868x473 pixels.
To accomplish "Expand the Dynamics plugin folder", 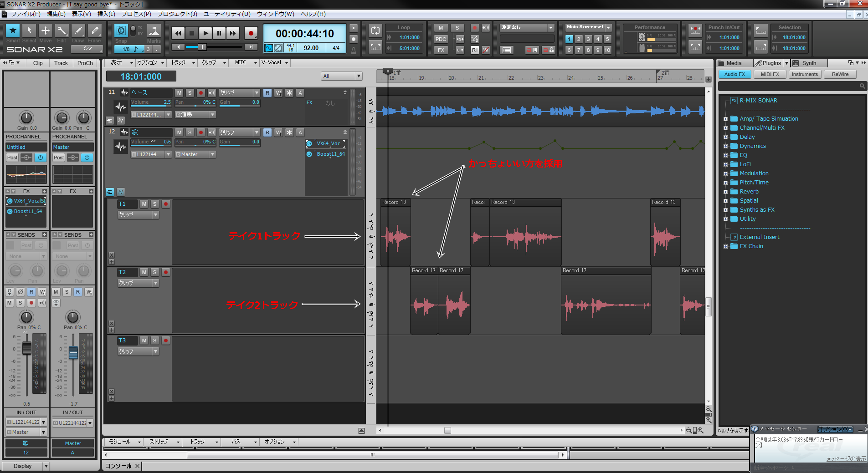I will pos(725,146).
